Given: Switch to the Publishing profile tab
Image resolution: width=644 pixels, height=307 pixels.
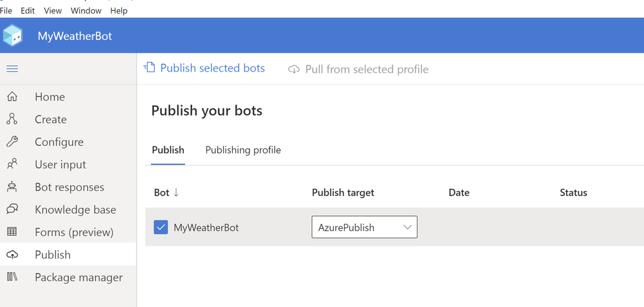Looking at the screenshot, I should (x=243, y=150).
